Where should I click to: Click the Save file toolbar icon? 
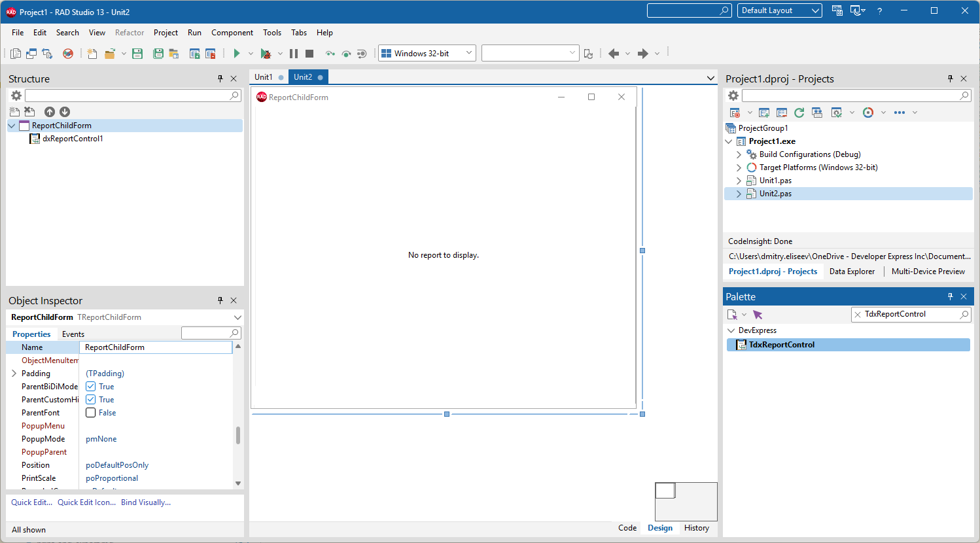click(x=137, y=54)
